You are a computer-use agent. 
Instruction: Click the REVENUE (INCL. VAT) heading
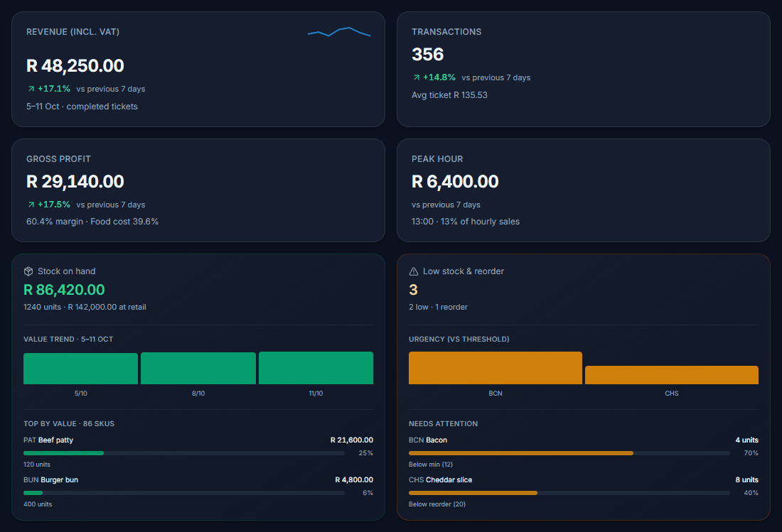(x=73, y=32)
